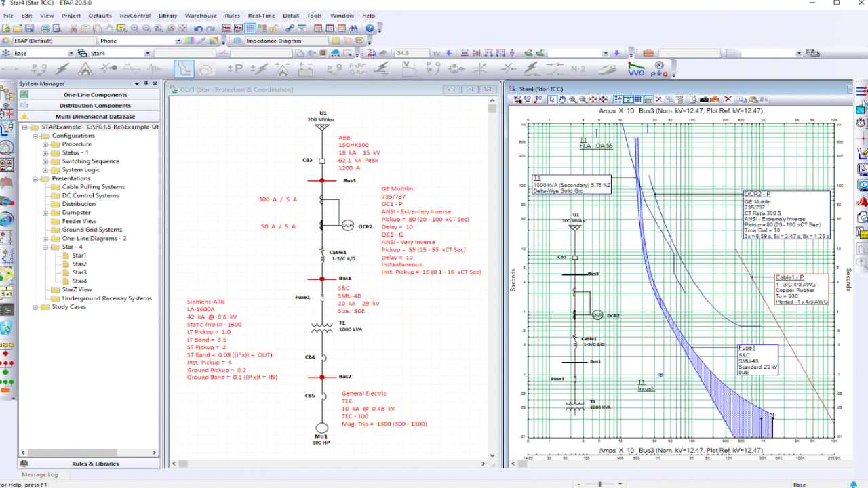Click the Undo arrow icon

pos(198,28)
